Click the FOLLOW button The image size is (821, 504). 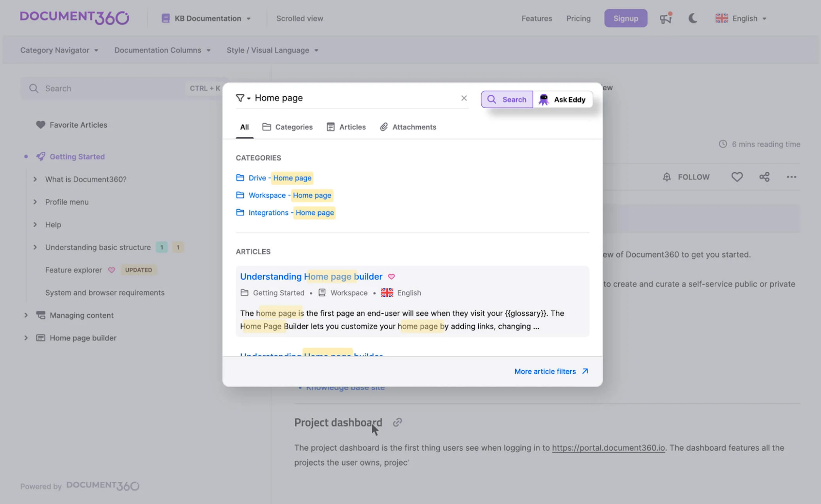686,177
